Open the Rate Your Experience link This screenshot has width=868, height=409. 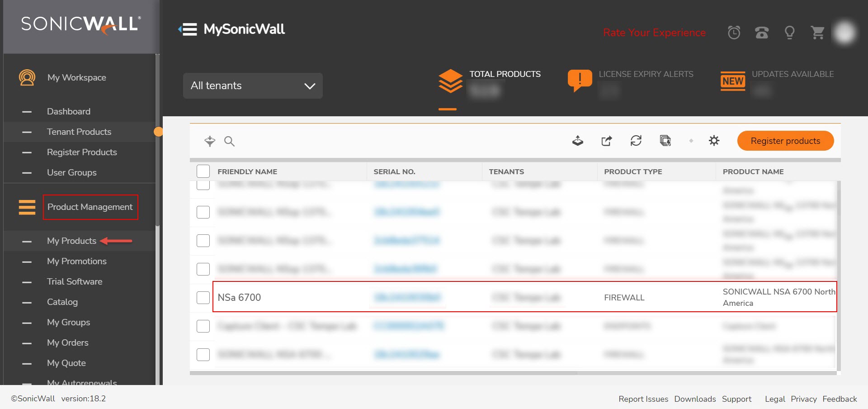(x=654, y=33)
